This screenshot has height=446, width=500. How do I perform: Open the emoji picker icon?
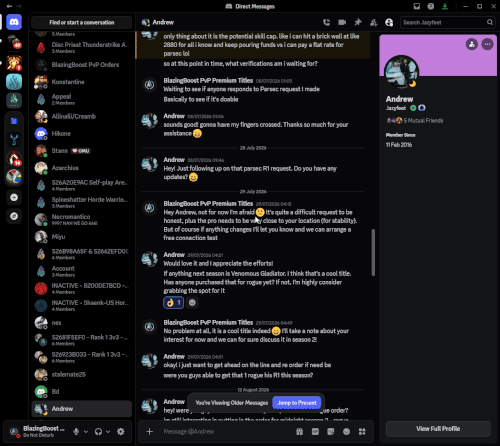(346, 431)
